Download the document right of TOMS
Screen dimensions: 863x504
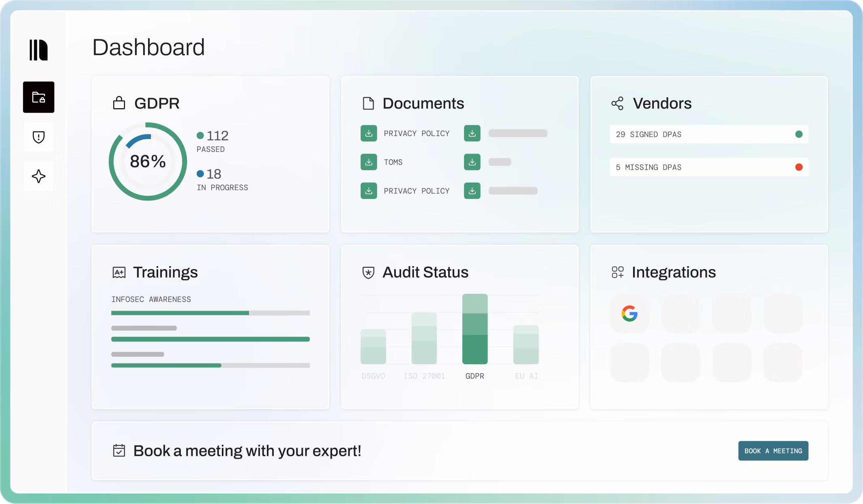tap(472, 162)
